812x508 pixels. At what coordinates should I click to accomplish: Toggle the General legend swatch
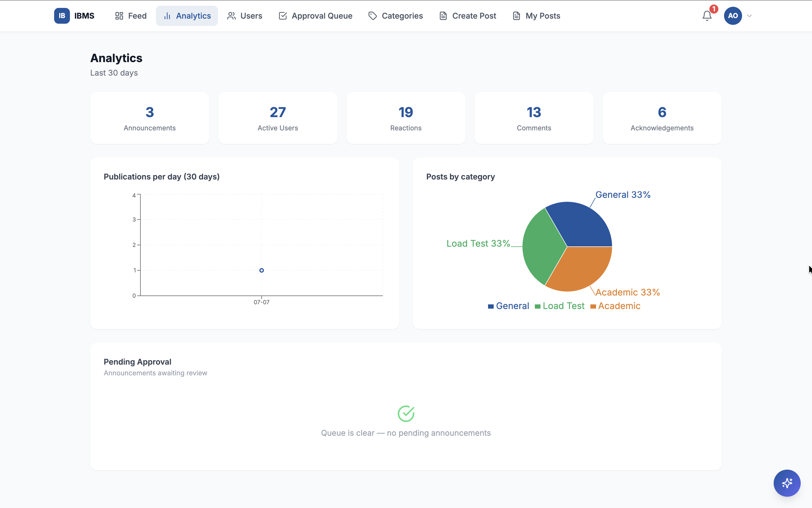click(491, 306)
